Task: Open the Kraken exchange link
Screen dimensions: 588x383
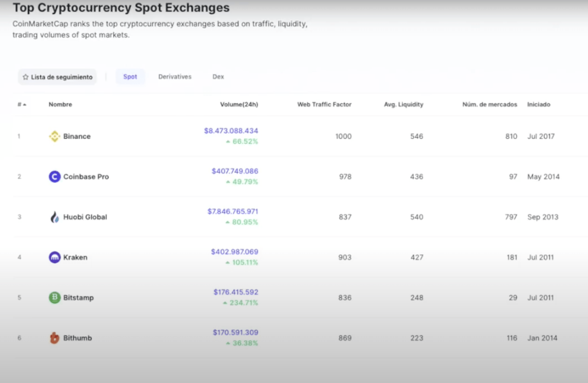Action: click(x=75, y=257)
